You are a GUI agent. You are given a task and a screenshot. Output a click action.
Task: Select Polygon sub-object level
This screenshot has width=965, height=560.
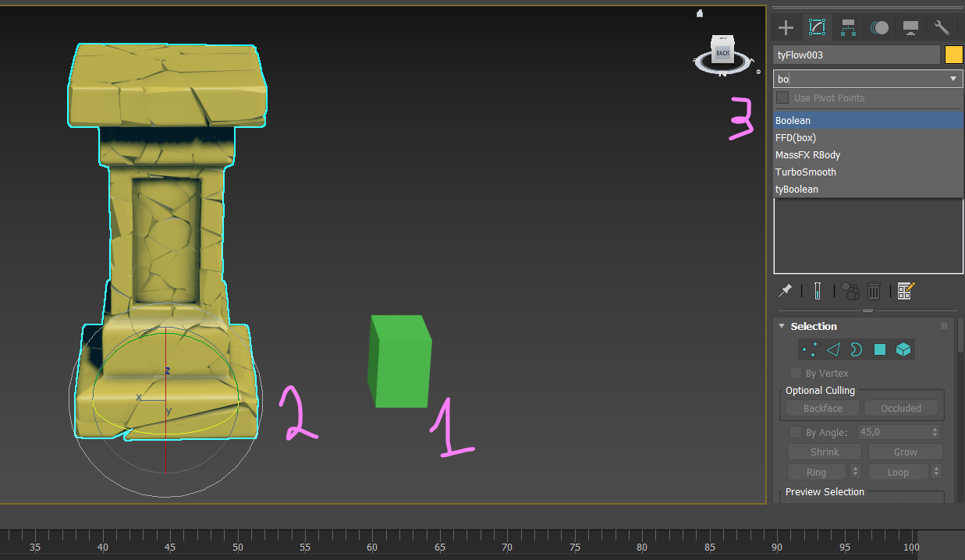pos(880,349)
